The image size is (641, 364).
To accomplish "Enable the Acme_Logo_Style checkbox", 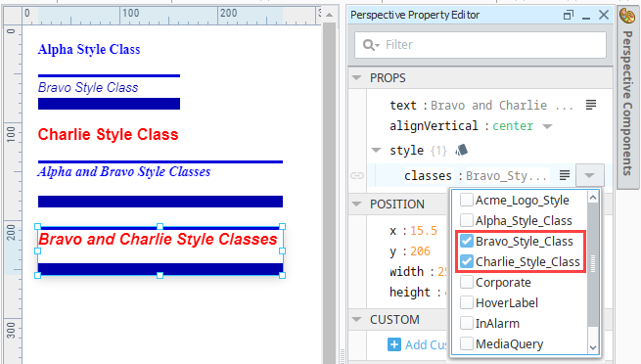I will click(x=467, y=201).
